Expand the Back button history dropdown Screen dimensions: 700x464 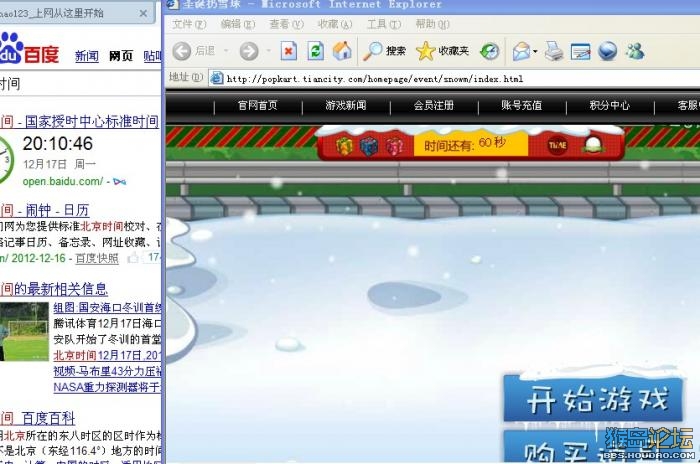(x=226, y=51)
